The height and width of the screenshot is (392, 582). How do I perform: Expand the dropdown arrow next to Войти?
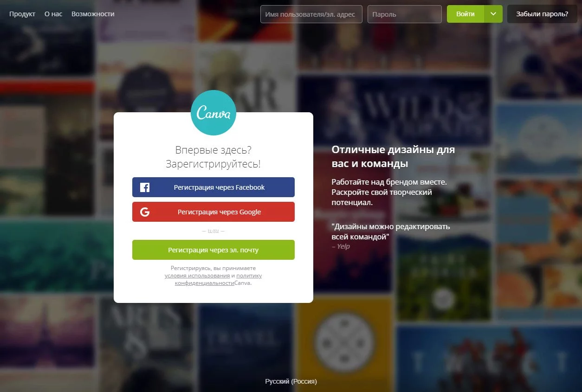[493, 14]
